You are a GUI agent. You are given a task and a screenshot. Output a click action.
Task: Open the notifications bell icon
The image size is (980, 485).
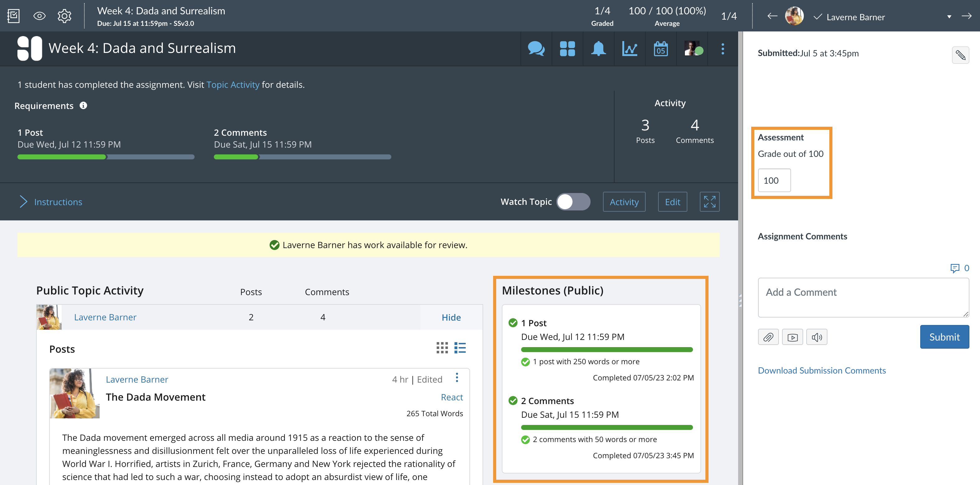tap(598, 49)
